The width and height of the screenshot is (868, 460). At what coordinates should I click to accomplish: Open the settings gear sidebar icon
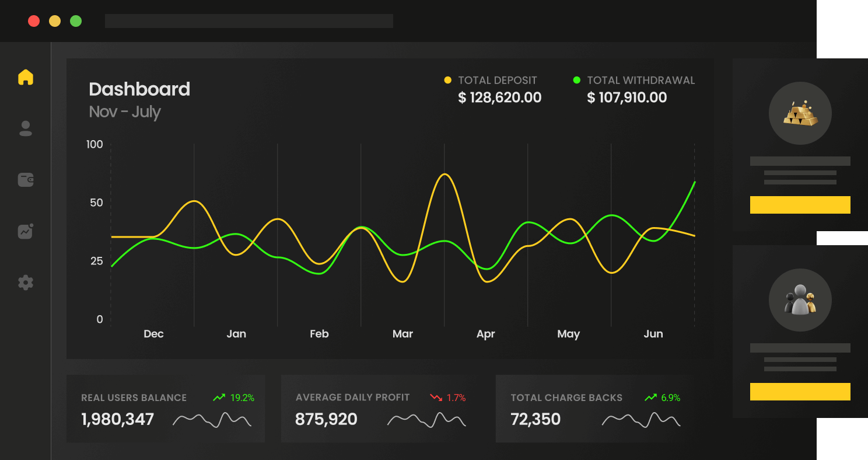point(26,283)
